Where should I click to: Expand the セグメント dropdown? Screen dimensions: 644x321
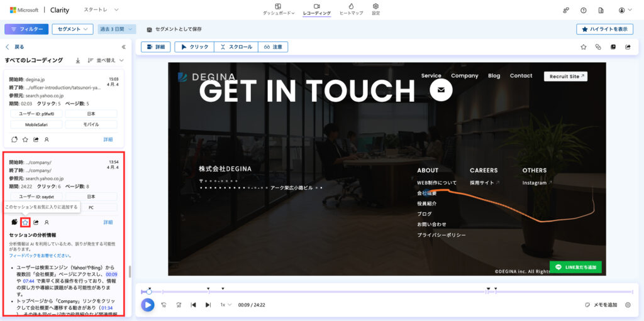tap(72, 29)
